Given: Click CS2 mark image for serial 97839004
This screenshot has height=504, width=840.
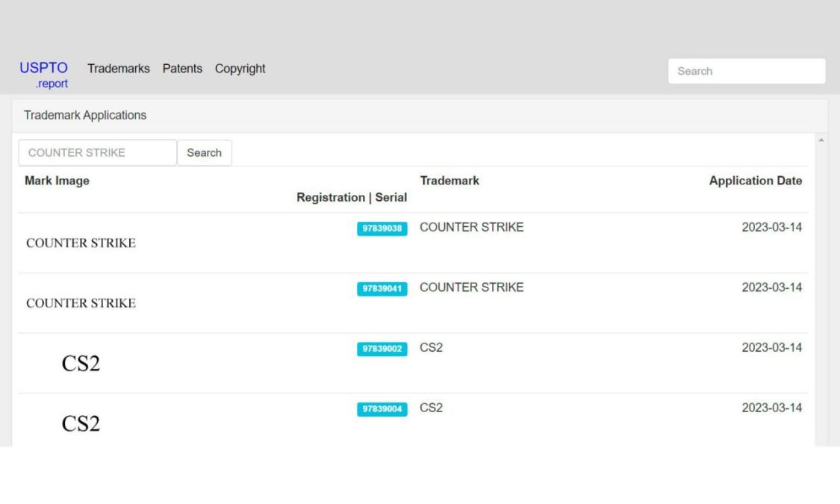Looking at the screenshot, I should [81, 423].
